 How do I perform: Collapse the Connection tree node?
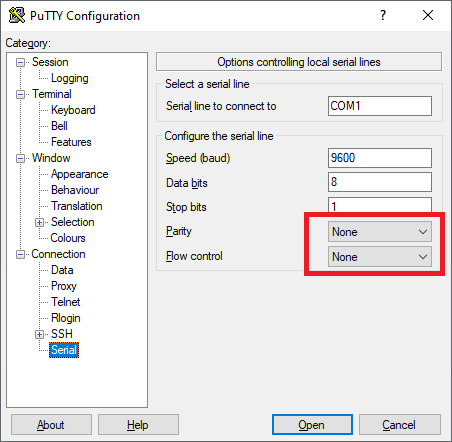[x=21, y=255]
